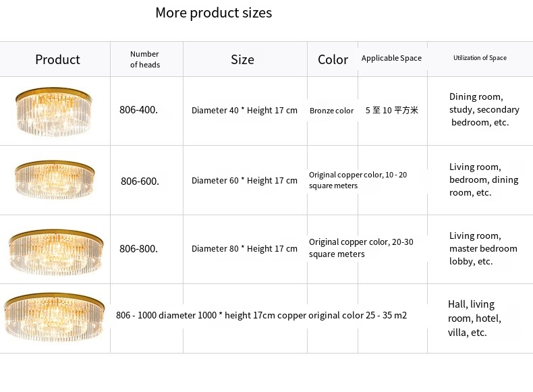Click the "More product sizes" heading

click(213, 13)
